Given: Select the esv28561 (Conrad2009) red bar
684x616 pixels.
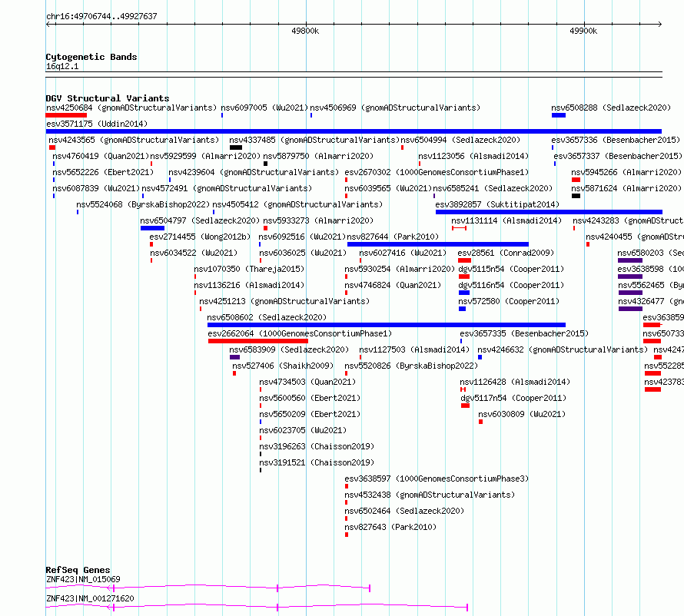Looking at the screenshot, I should (464, 260).
